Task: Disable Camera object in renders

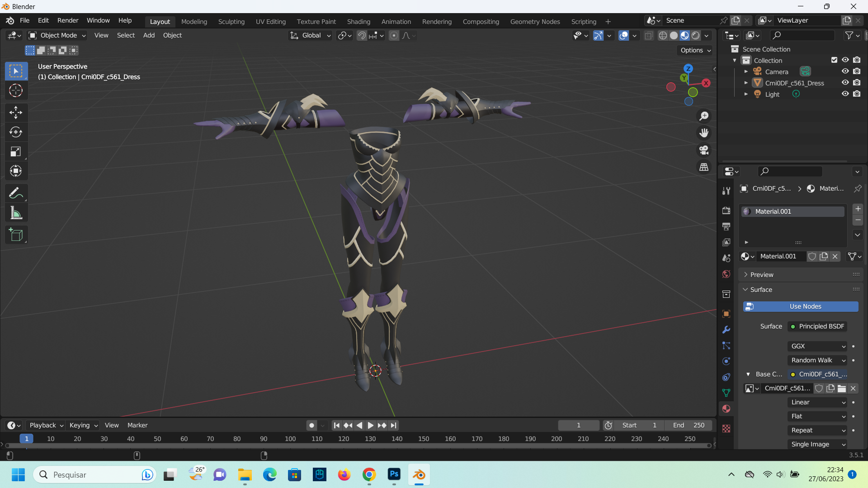Action: coord(857,71)
